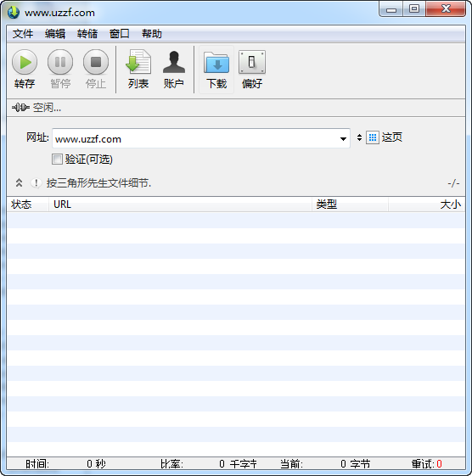Screen dimensions: 472x476
Task: Open the 帮助 menu
Action: (x=152, y=34)
